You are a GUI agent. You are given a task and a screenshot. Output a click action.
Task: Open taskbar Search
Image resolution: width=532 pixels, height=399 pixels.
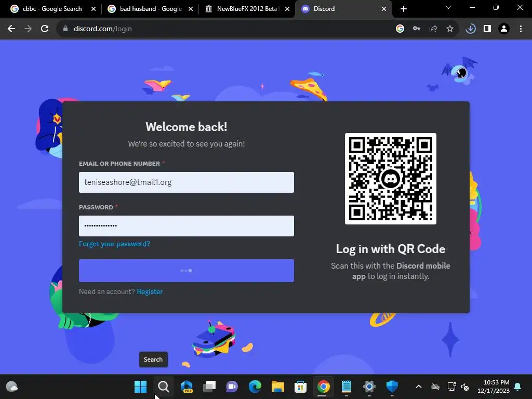[164, 387]
